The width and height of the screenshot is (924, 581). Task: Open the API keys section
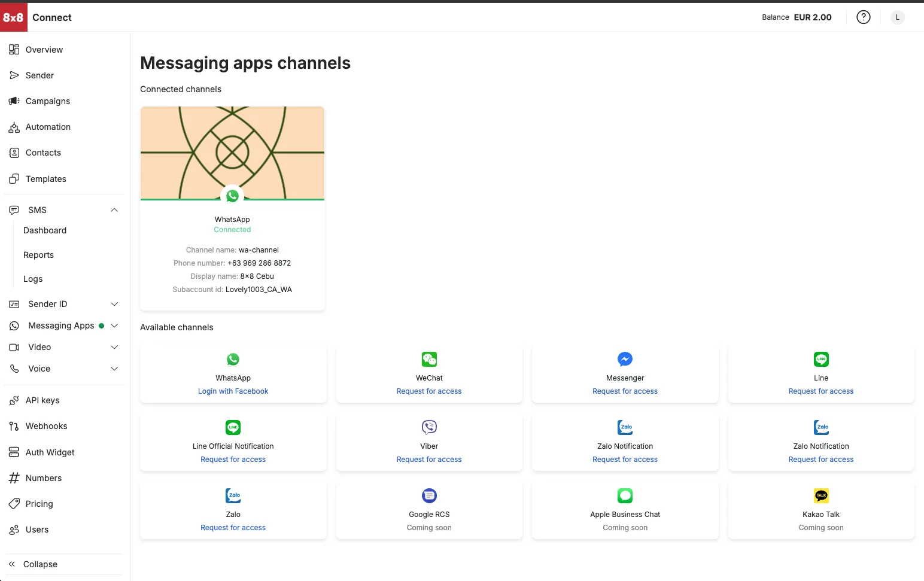click(14, 400)
